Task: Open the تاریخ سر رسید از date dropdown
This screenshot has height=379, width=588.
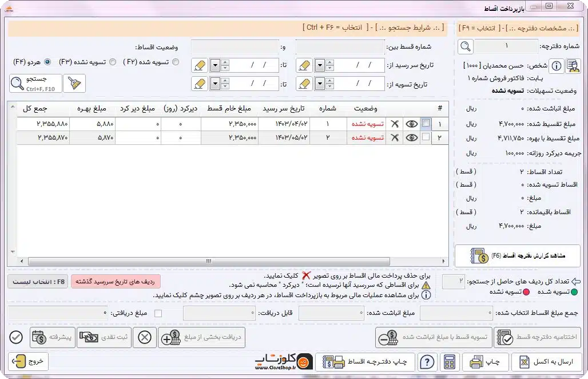Action: click(x=320, y=65)
